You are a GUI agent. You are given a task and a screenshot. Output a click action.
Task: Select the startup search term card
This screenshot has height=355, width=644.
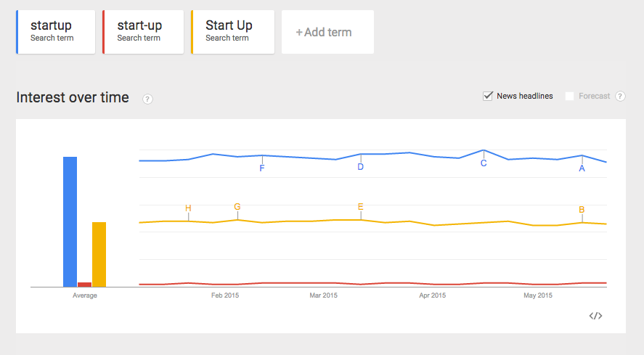[x=56, y=32]
